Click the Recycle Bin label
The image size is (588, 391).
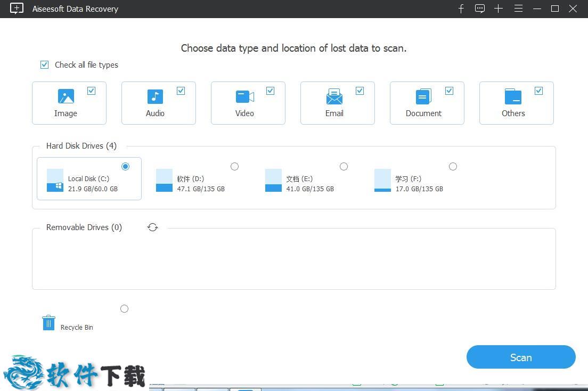point(77,327)
